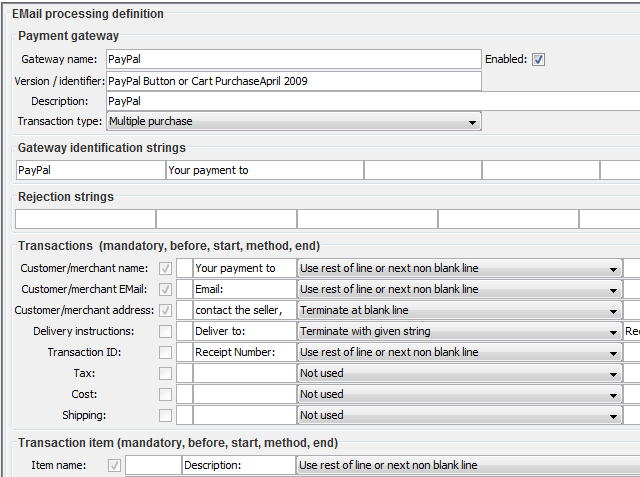Open the Cost method dropdown
640x477 pixels.
pyautogui.click(x=460, y=394)
